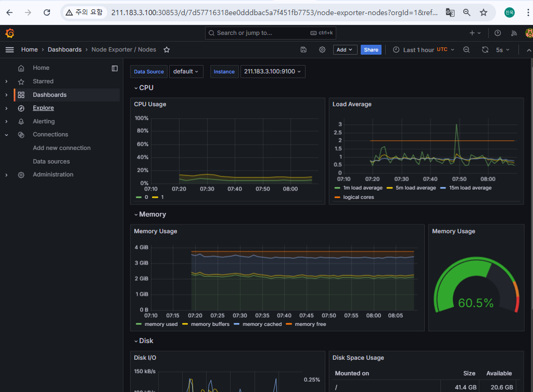This screenshot has width=533, height=392.
Task: Open the Instance 211.183.3.100:9100 dropdown
Action: click(x=273, y=71)
